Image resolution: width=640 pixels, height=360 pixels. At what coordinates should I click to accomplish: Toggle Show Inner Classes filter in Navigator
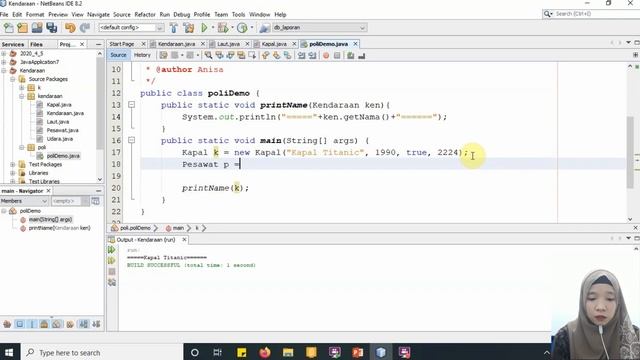point(57,324)
